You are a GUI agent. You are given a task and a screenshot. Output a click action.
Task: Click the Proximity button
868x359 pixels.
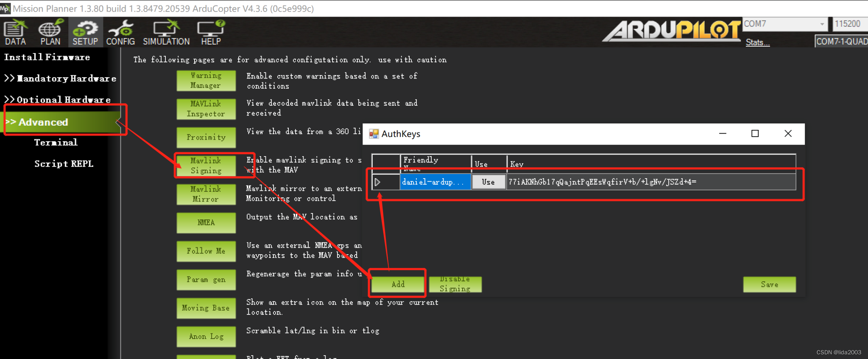tap(206, 137)
